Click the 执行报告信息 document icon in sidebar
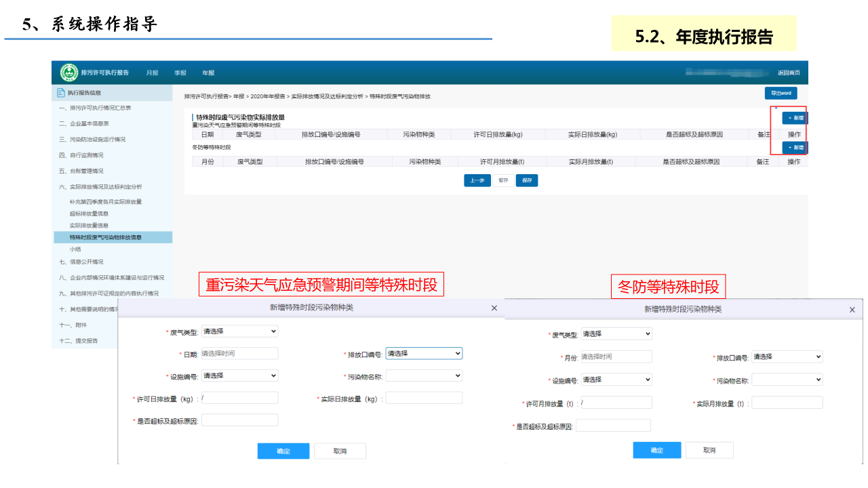This screenshot has width=868, height=488. [x=61, y=93]
